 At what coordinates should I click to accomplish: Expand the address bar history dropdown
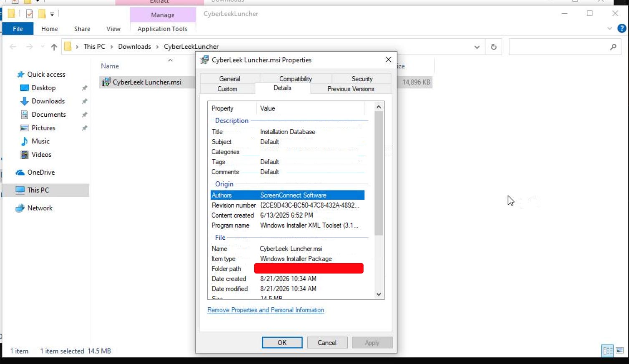click(477, 47)
